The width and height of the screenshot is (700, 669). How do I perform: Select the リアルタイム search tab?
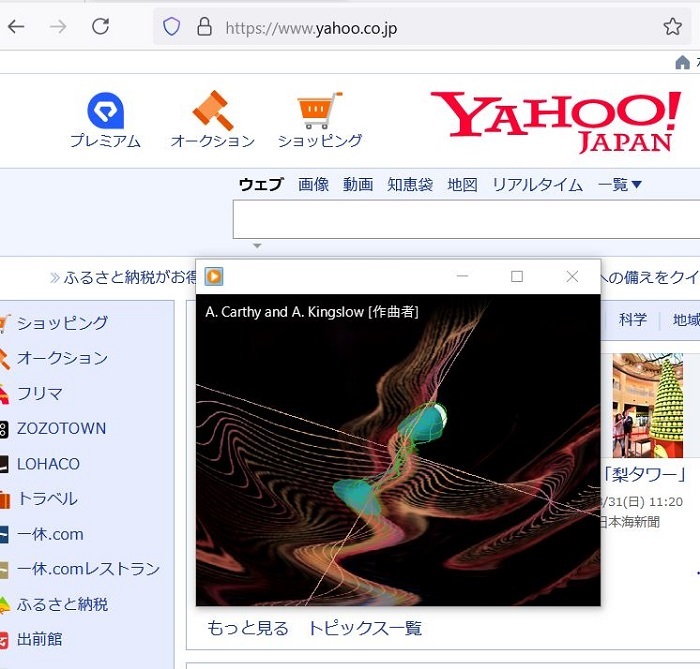538,184
